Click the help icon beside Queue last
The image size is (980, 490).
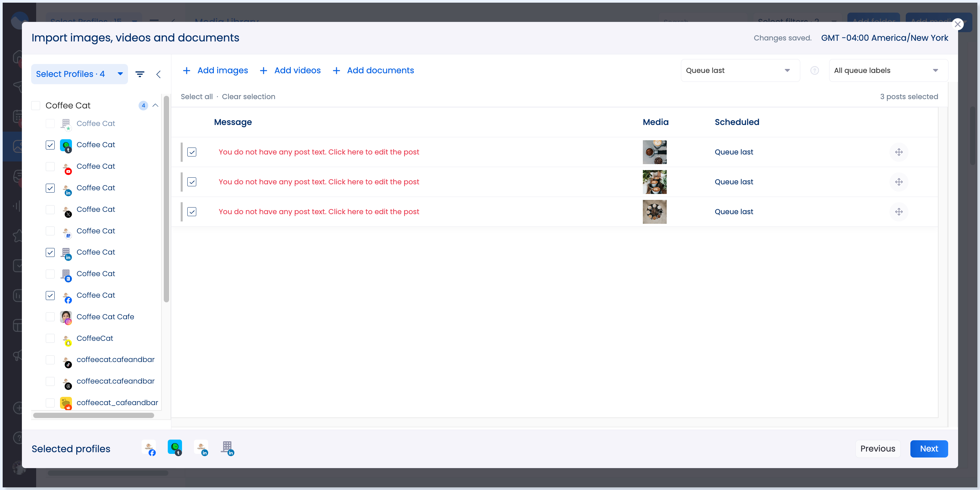tap(815, 70)
